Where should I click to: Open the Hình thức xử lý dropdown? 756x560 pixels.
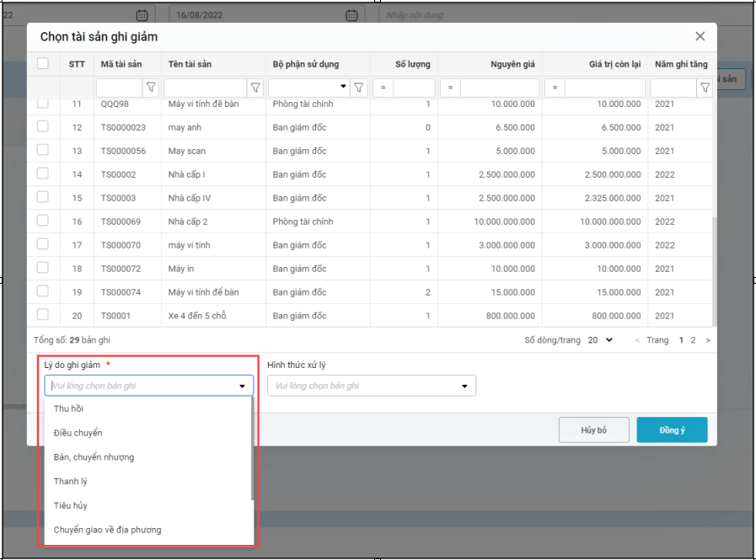click(372, 386)
